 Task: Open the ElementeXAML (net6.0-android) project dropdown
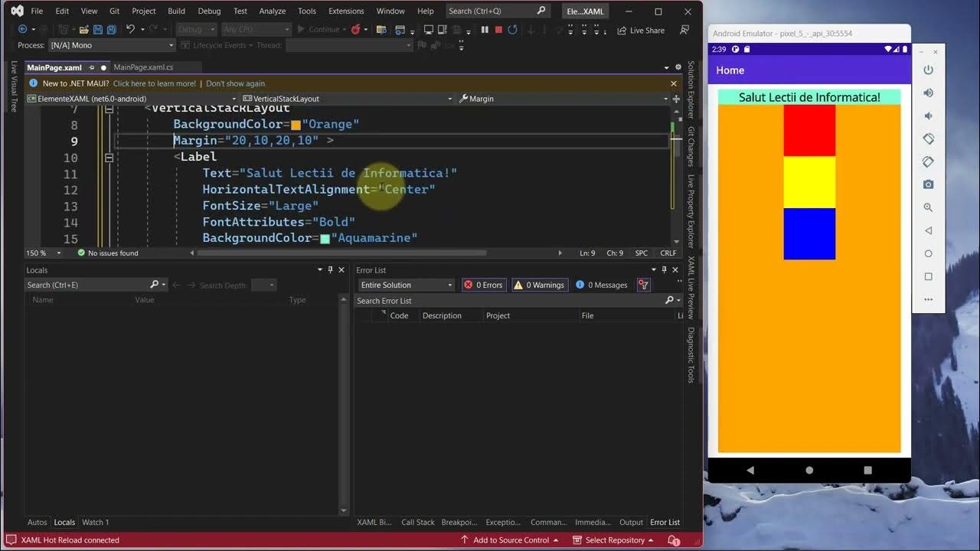click(x=132, y=99)
